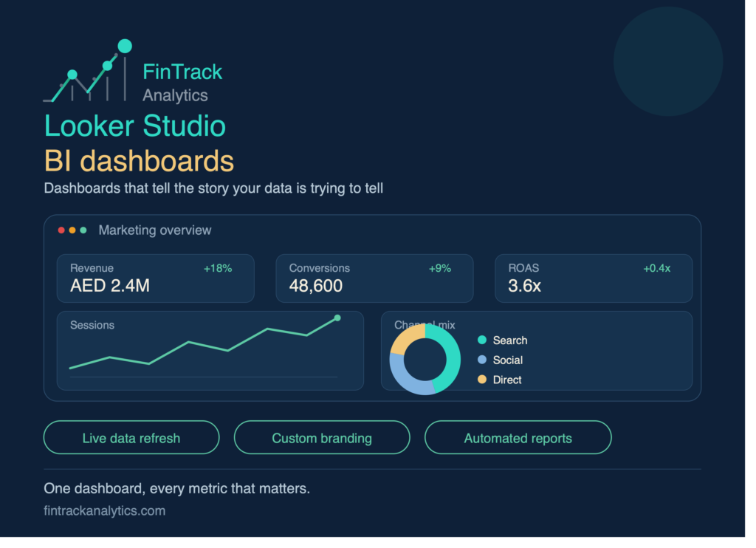
Task: Click the Live data refresh button
Action: (x=131, y=437)
